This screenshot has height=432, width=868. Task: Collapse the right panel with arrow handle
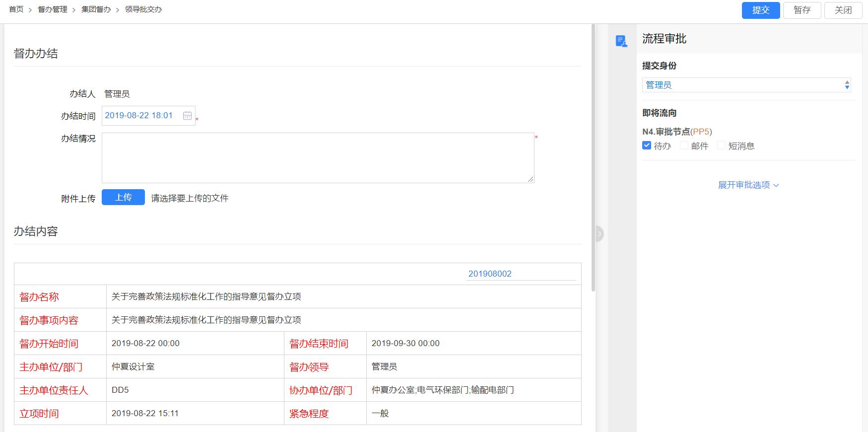coord(599,233)
